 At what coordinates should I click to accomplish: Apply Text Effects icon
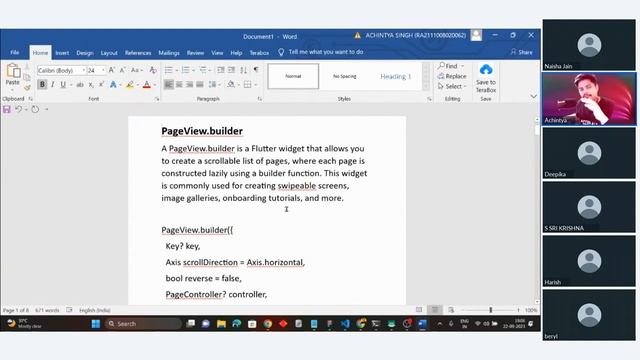point(113,84)
